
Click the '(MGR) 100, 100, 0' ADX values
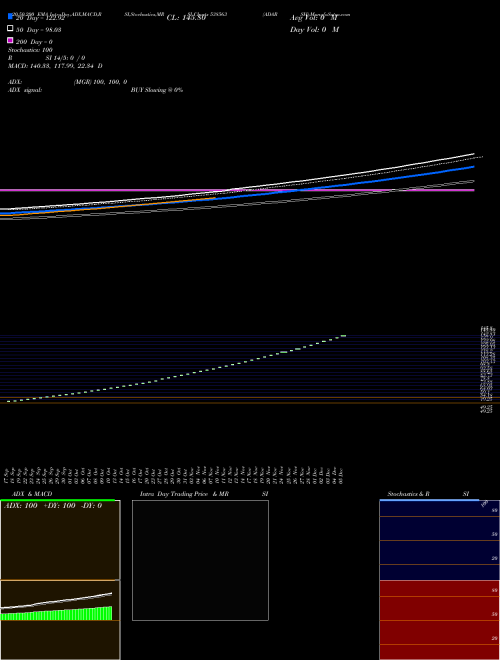coord(100,82)
